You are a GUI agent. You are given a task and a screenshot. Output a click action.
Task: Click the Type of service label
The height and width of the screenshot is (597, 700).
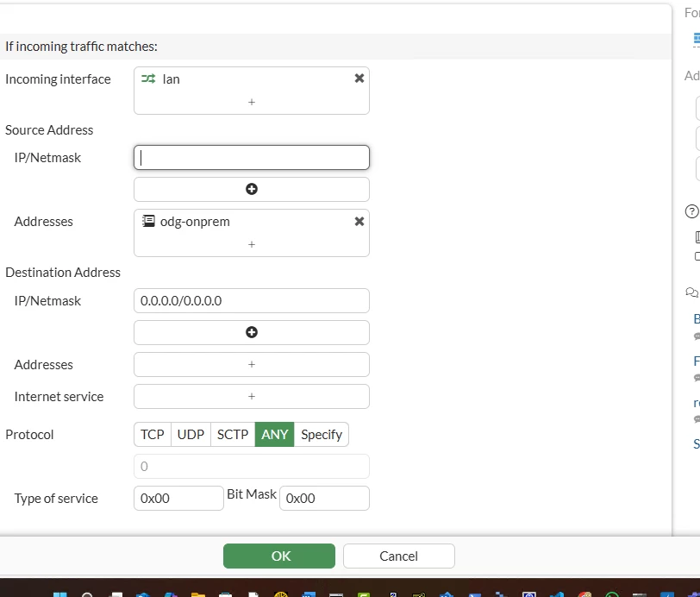pos(56,499)
